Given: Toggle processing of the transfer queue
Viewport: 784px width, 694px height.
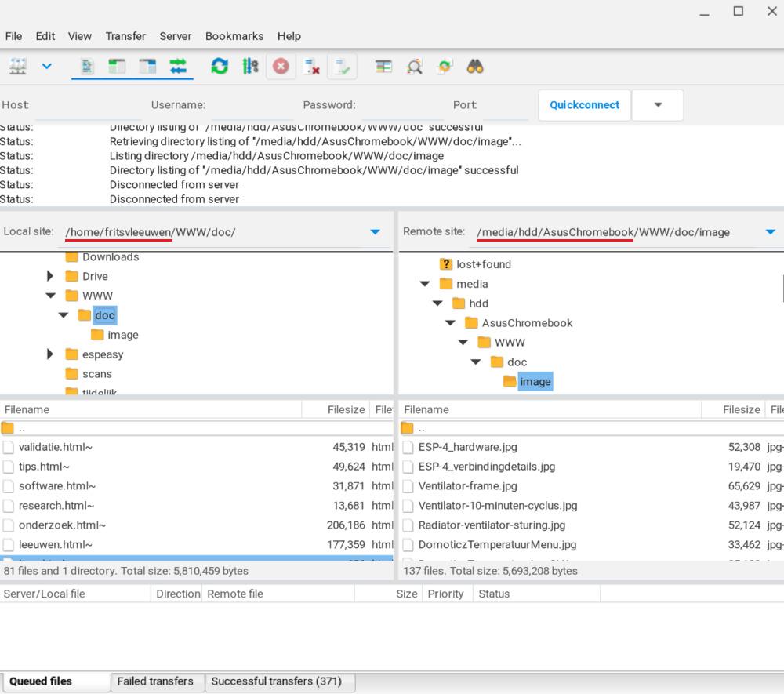Looking at the screenshot, I should pyautogui.click(x=250, y=67).
